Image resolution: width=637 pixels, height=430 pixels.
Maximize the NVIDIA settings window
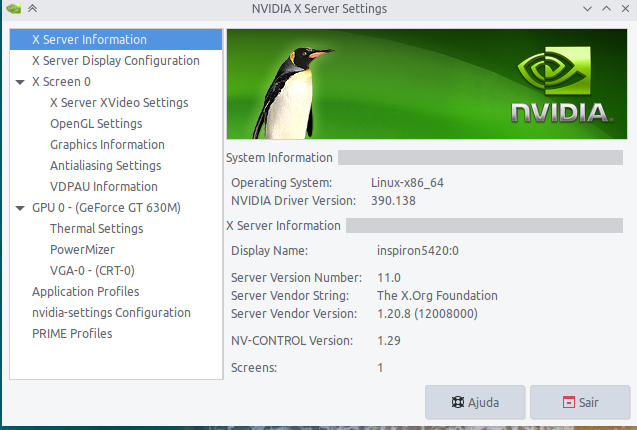pos(607,9)
